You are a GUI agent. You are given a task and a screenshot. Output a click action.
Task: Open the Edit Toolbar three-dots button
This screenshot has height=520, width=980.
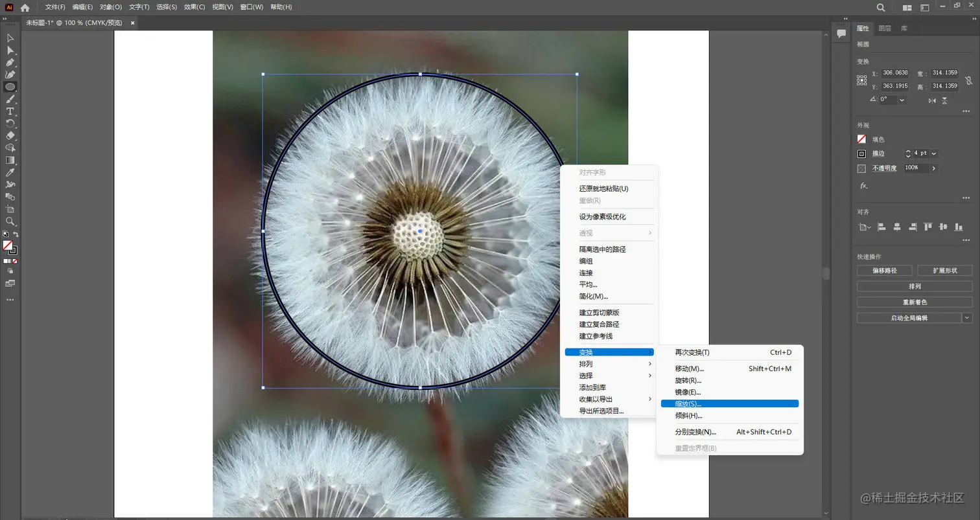[10, 300]
